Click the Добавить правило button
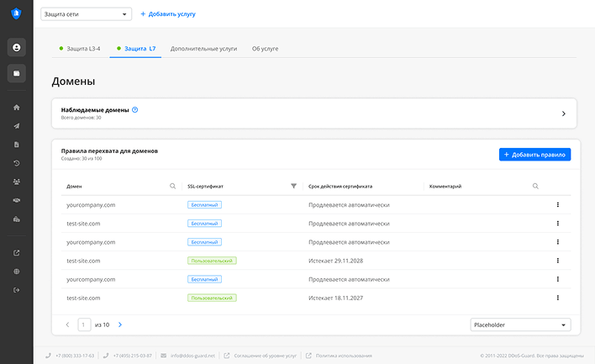 click(535, 155)
